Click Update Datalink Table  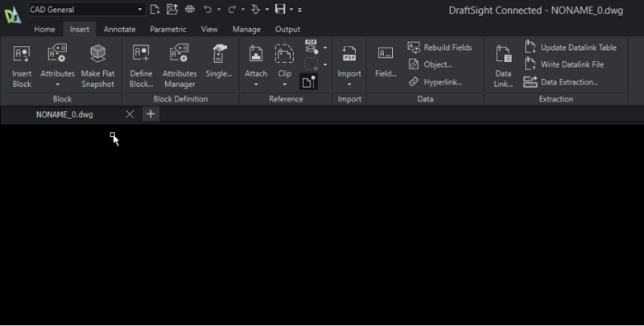(x=570, y=47)
